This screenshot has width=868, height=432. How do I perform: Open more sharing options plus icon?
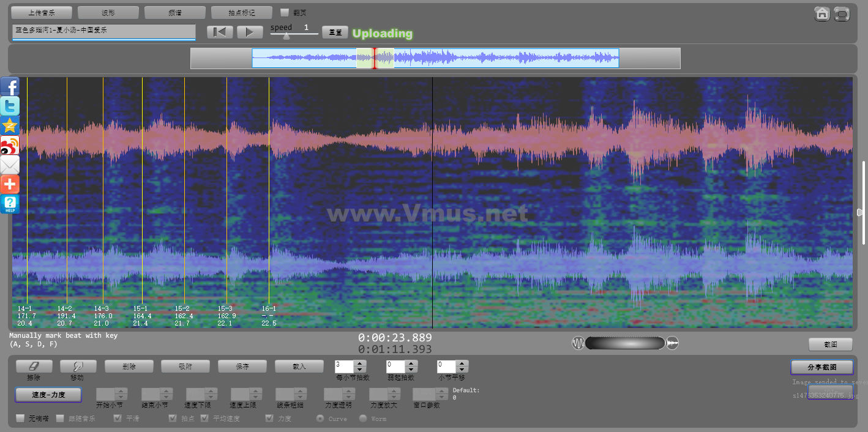(10, 184)
